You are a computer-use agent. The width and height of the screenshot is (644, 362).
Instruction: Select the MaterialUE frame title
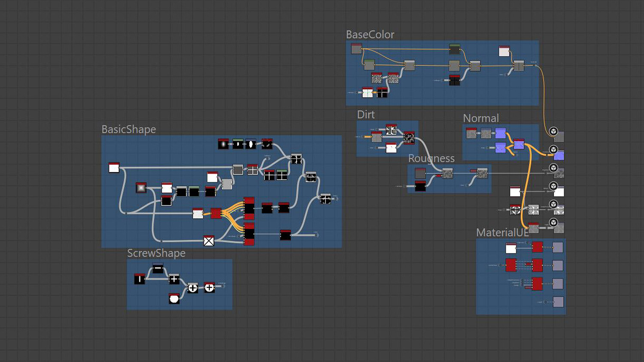(x=502, y=232)
